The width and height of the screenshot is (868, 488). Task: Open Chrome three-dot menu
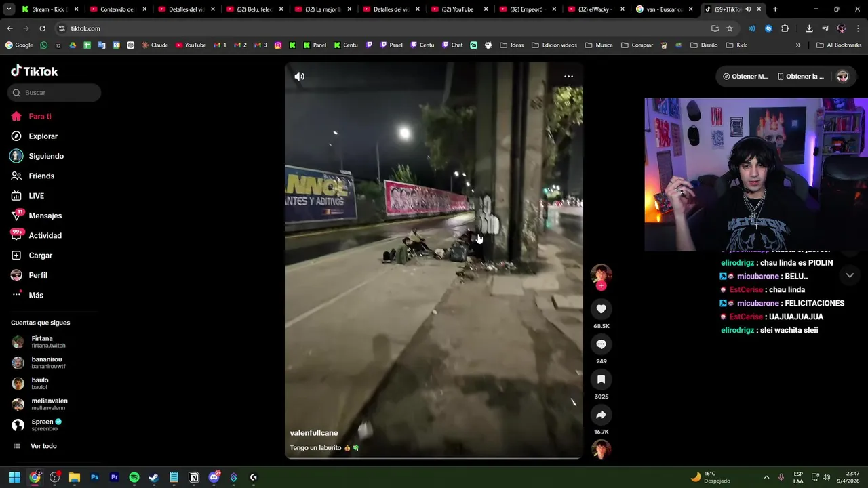859,28
